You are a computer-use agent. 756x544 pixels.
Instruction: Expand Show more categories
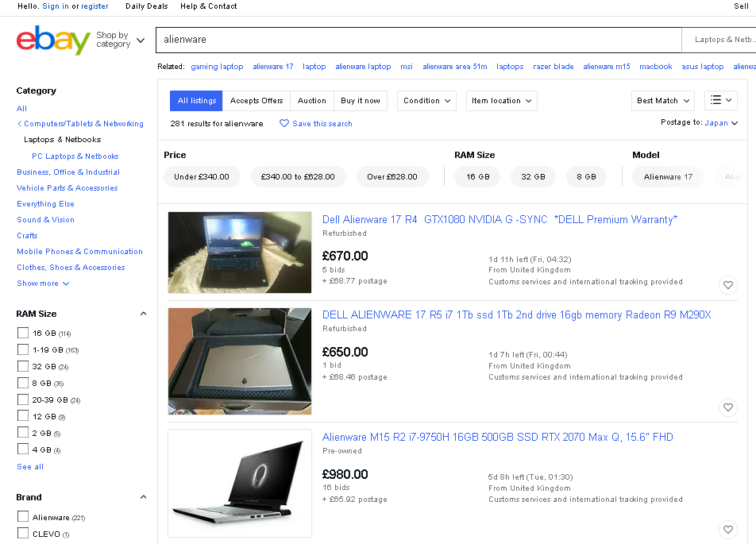point(43,283)
